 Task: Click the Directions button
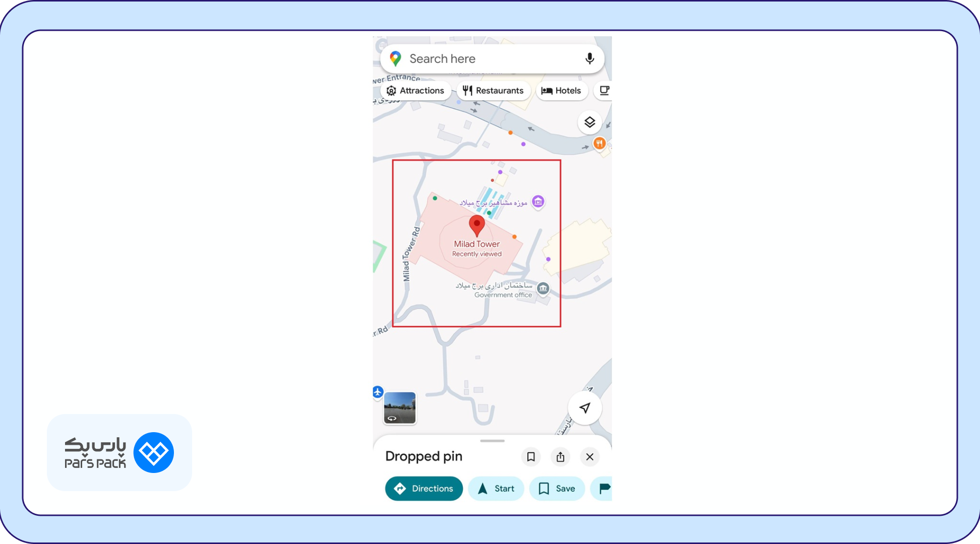[424, 488]
